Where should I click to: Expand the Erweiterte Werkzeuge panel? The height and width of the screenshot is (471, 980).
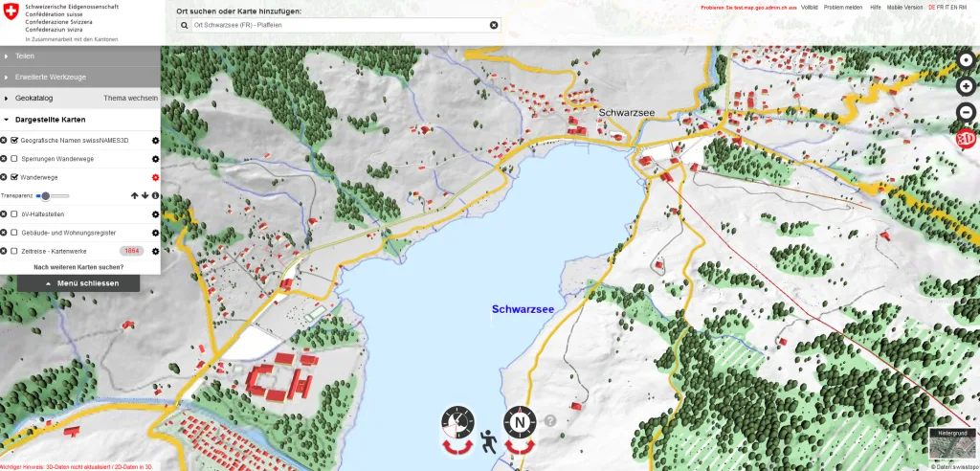click(80, 77)
